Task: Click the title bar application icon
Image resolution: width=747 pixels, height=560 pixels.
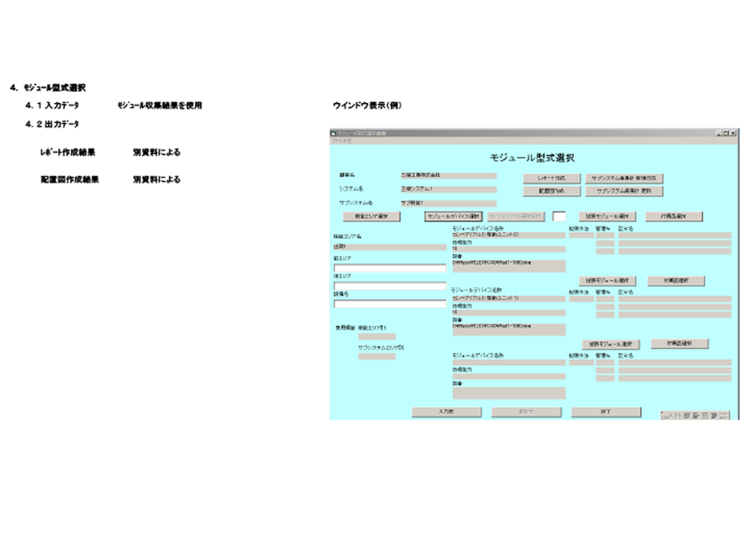Action: tap(334, 133)
